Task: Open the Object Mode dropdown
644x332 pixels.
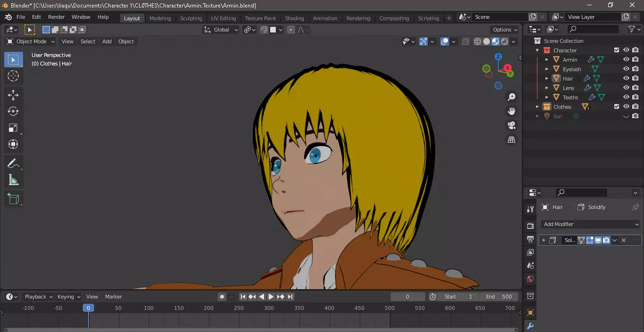Action: click(x=31, y=41)
